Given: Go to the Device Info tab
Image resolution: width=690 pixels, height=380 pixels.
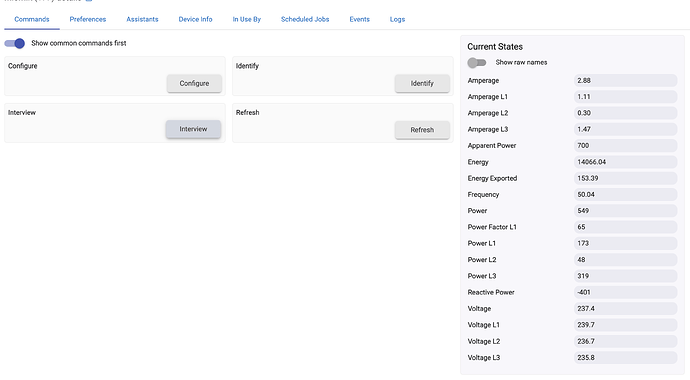Looking at the screenshot, I should coord(195,19).
